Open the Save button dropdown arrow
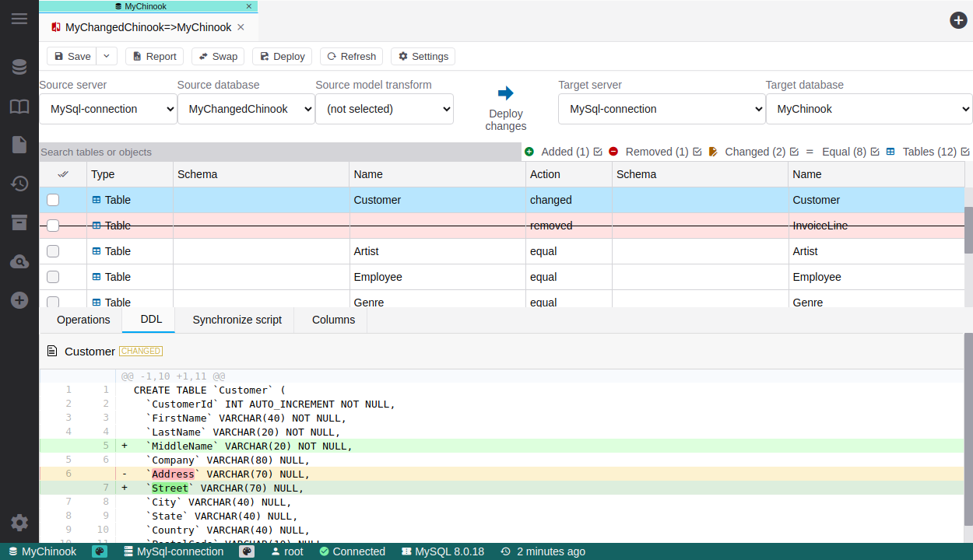The width and height of the screenshot is (973, 560). pyautogui.click(x=107, y=56)
